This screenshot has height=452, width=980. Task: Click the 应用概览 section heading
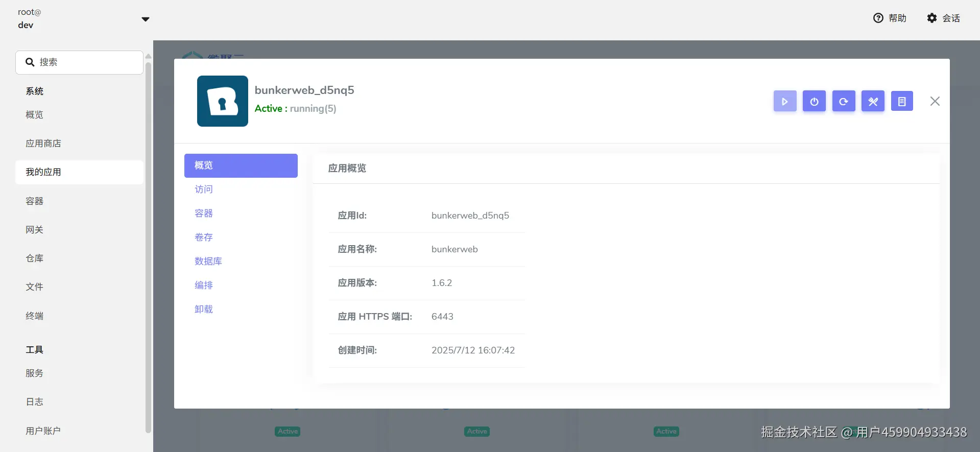click(x=347, y=169)
